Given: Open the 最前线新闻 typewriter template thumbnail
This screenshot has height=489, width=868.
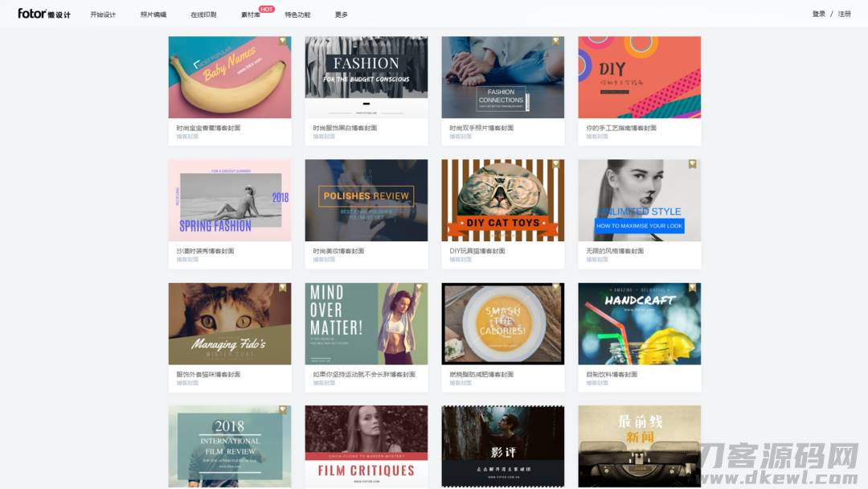Looking at the screenshot, I should pos(640,446).
